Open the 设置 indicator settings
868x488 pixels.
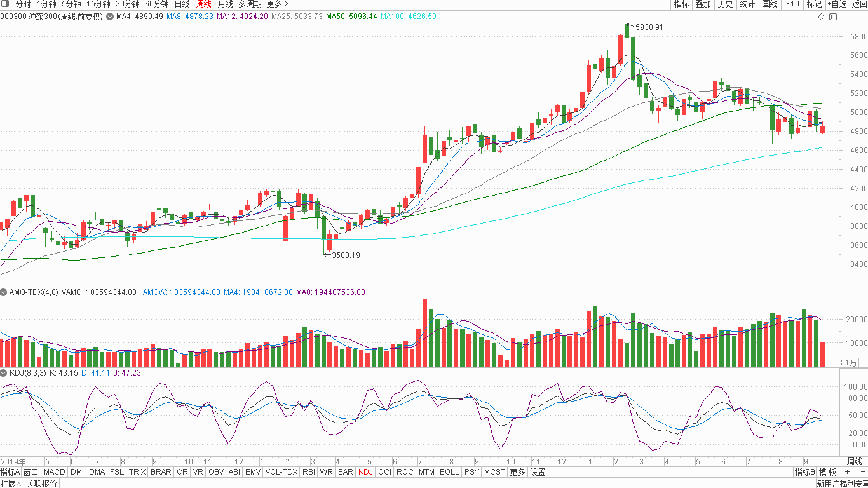(538, 472)
